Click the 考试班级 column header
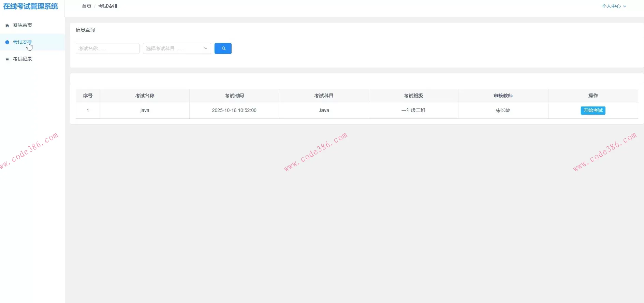This screenshot has width=644, height=303. [413, 96]
